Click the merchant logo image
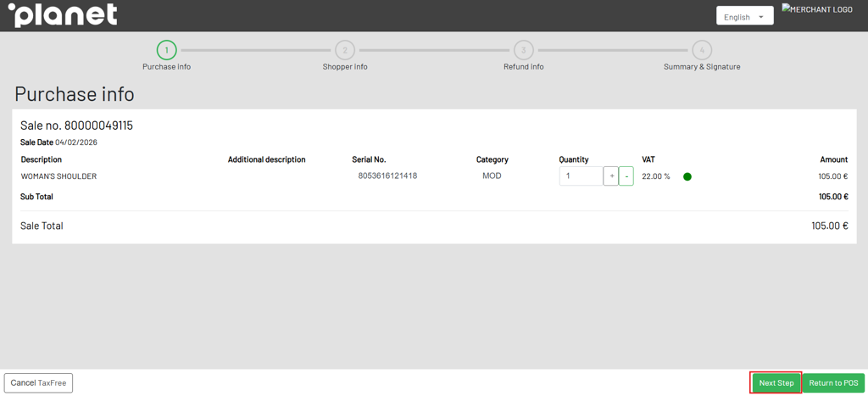This screenshot has width=868, height=396. click(817, 9)
